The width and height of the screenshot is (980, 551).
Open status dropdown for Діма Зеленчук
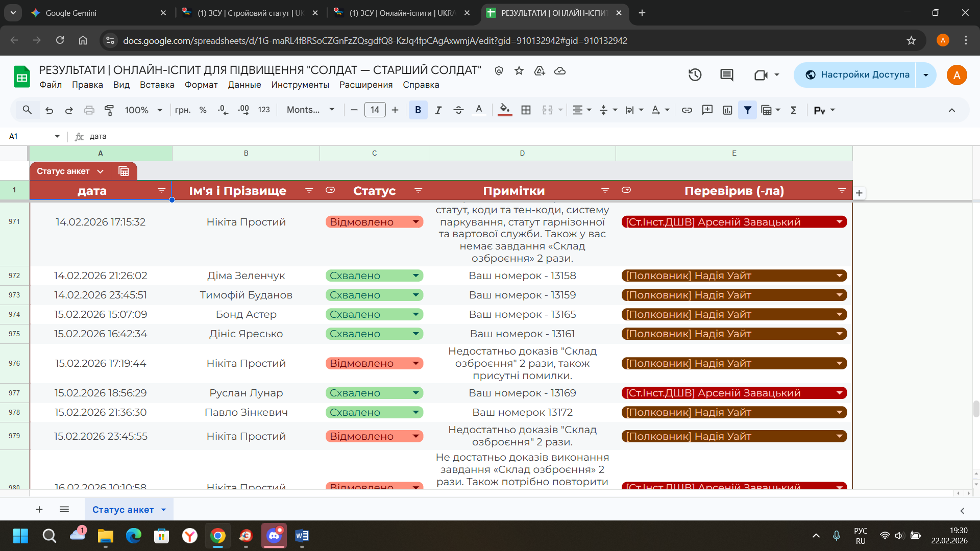pyautogui.click(x=415, y=275)
